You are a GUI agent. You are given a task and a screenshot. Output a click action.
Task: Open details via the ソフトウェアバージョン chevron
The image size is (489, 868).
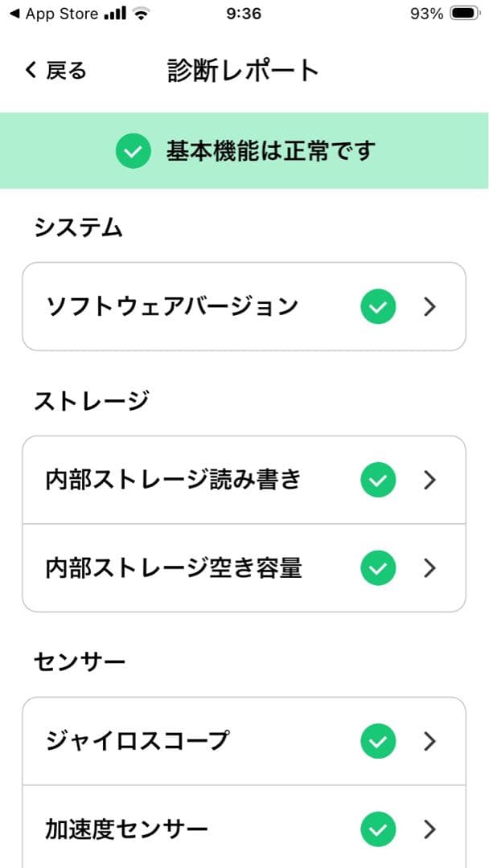(x=429, y=306)
